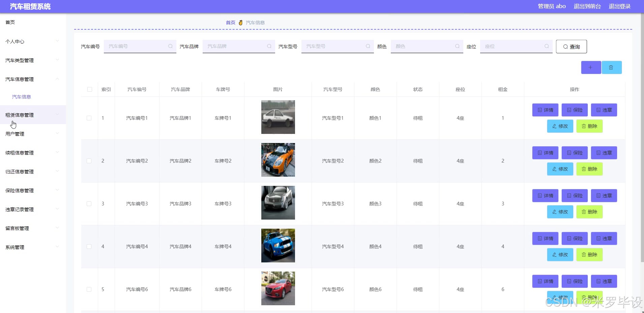Click search icon in 座位 field
This screenshot has width=644, height=313.
pos(547,46)
